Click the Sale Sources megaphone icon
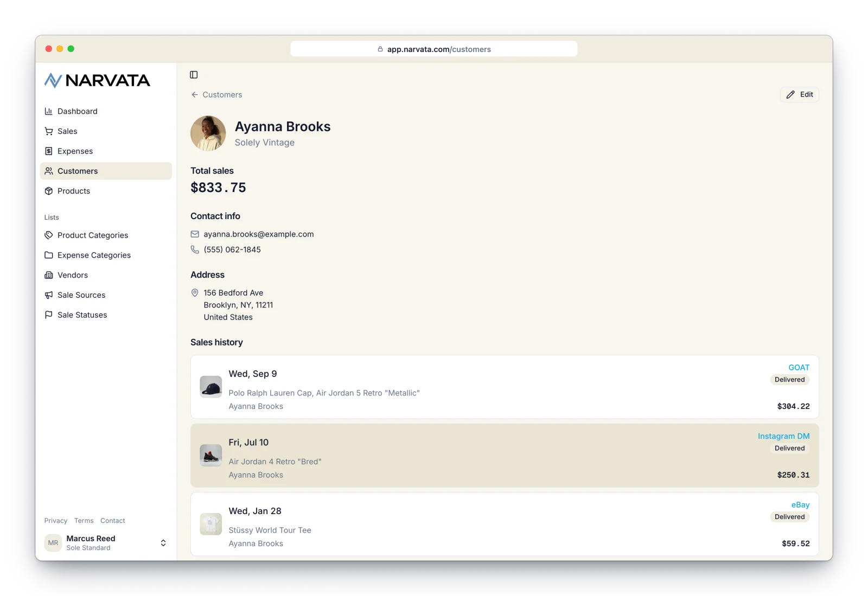The width and height of the screenshot is (868, 596). [49, 295]
